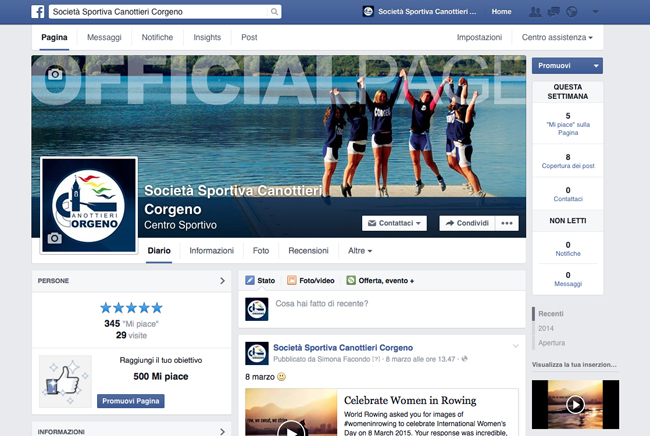Click the five-star rating
Viewport: 650px width, 436px height.
coord(131,308)
